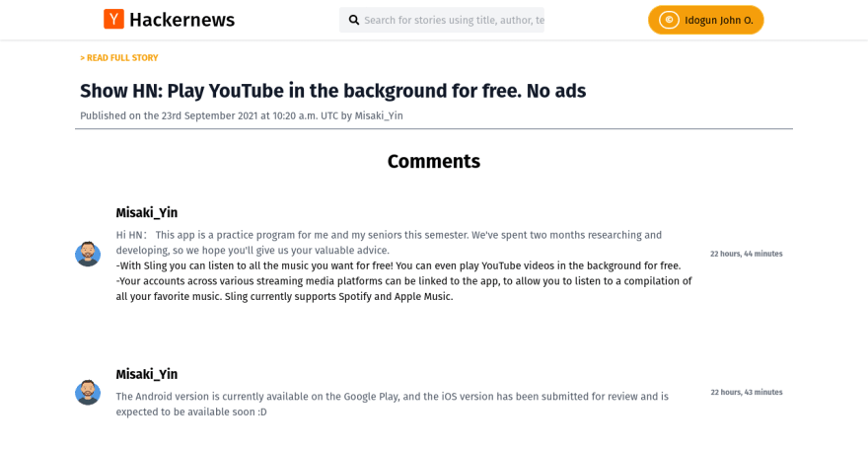The width and height of the screenshot is (868, 450).
Task: Click Misaki_Yin's name on the first comment
Action: point(147,212)
